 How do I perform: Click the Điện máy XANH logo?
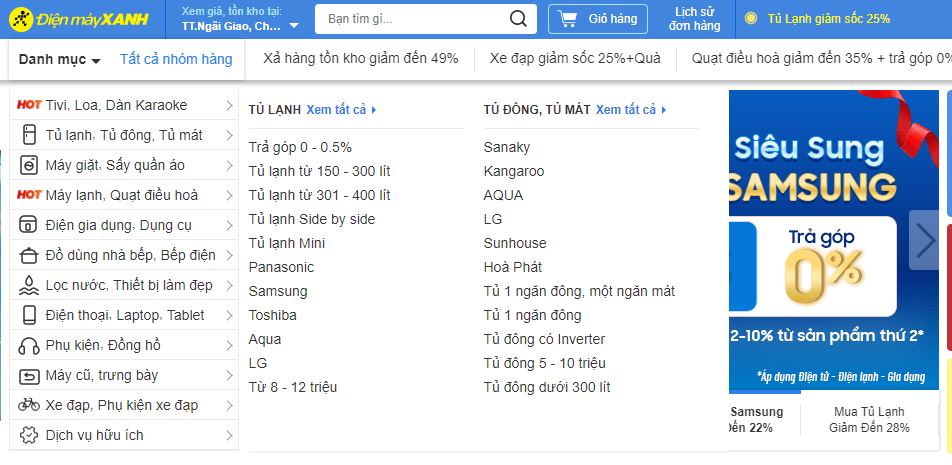(x=79, y=19)
